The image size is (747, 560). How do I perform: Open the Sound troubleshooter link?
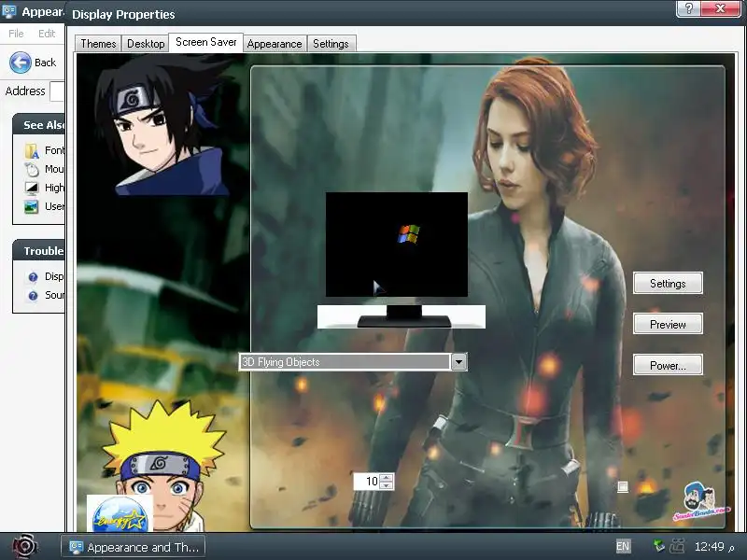pyautogui.click(x=54, y=295)
